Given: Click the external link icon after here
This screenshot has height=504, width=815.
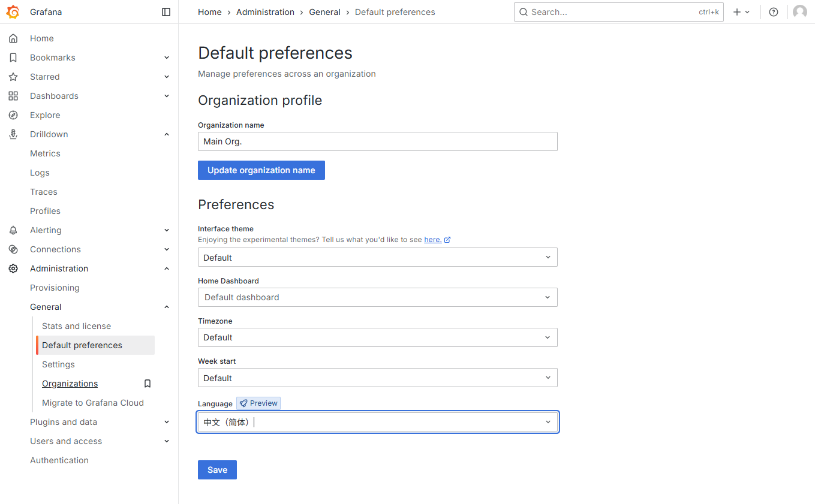Looking at the screenshot, I should 447,240.
